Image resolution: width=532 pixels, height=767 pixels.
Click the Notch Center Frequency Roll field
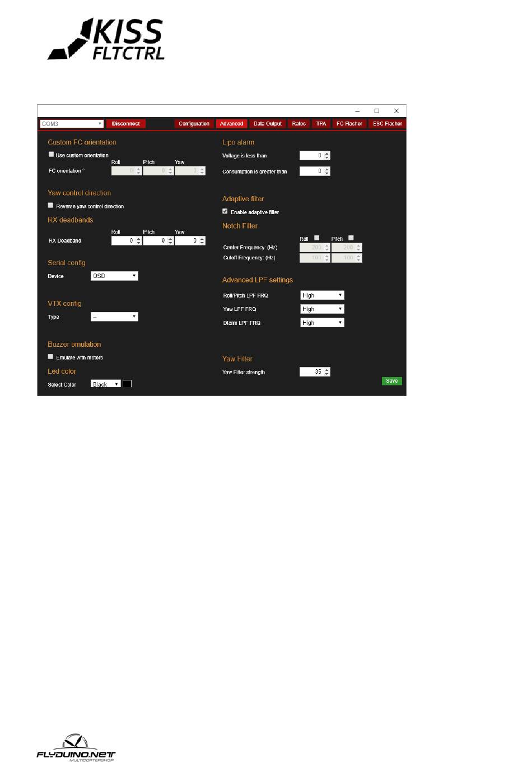[315, 247]
